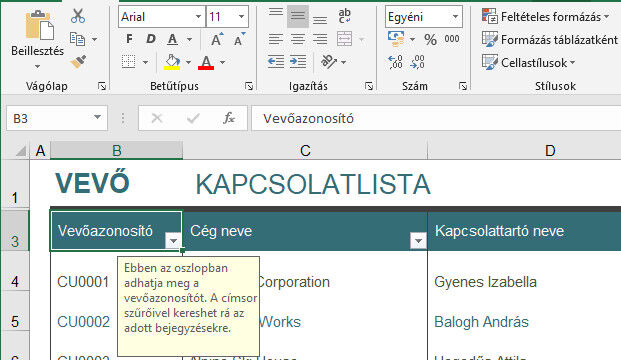The height and width of the screenshot is (360, 621).
Task: Open fill color palette arrow
Action: tap(188, 62)
